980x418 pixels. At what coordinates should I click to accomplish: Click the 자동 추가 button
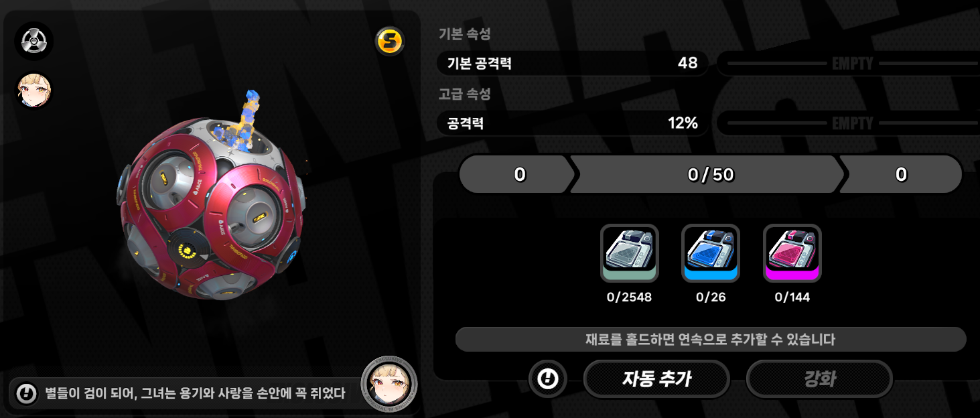[656, 379]
